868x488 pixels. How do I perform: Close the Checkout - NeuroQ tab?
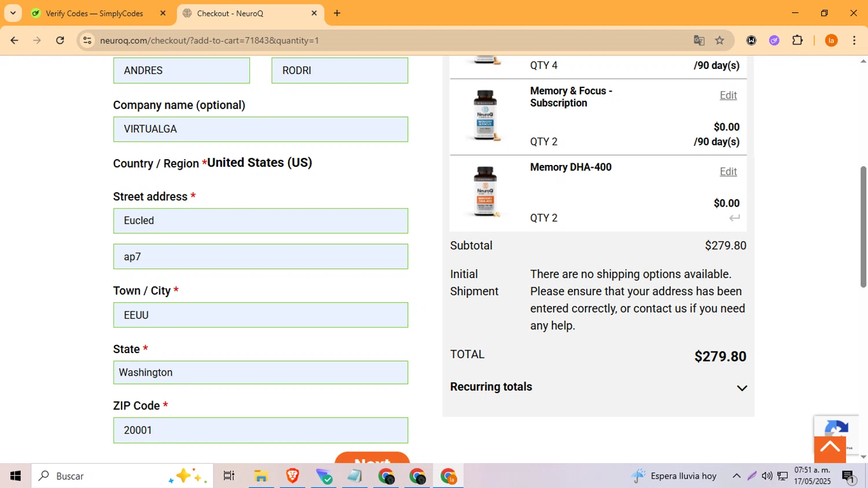[314, 13]
